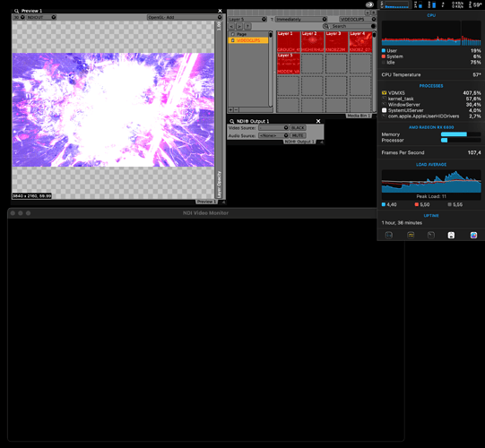Viewport: 485px width, 448px height.
Task: Toggle the BLACK button
Action: [x=298, y=128]
